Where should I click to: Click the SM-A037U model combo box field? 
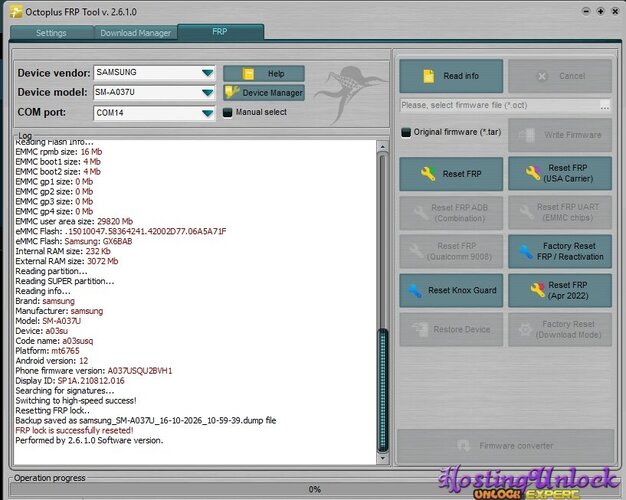(x=154, y=93)
